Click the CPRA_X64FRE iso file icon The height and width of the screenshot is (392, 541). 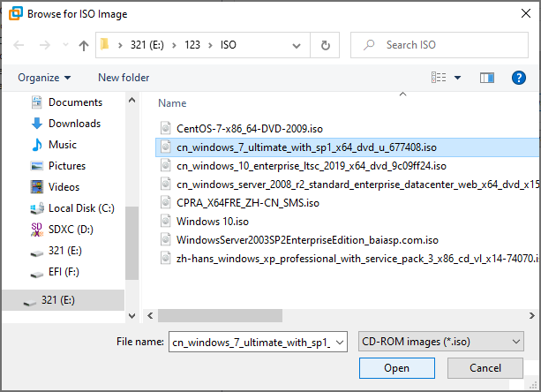[166, 202]
